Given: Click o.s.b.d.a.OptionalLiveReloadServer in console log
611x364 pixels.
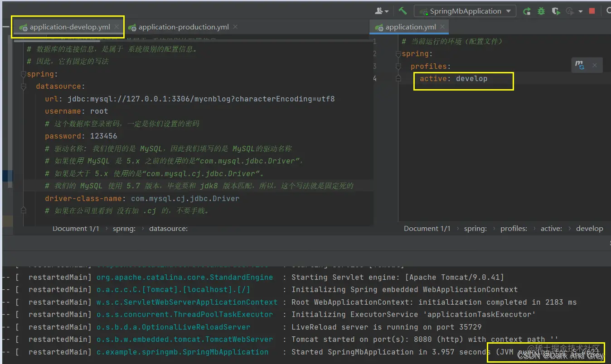Looking at the screenshot, I should point(173,327).
